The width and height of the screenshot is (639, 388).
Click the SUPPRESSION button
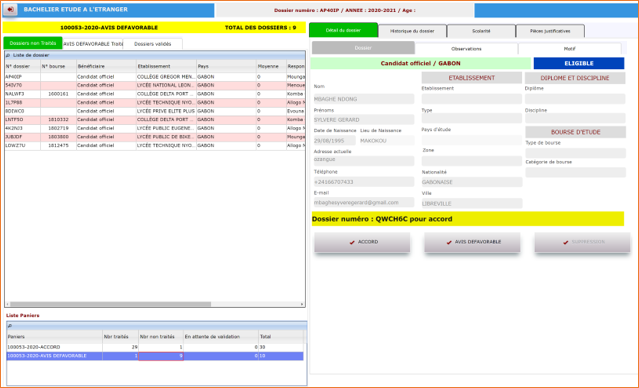tap(582, 242)
